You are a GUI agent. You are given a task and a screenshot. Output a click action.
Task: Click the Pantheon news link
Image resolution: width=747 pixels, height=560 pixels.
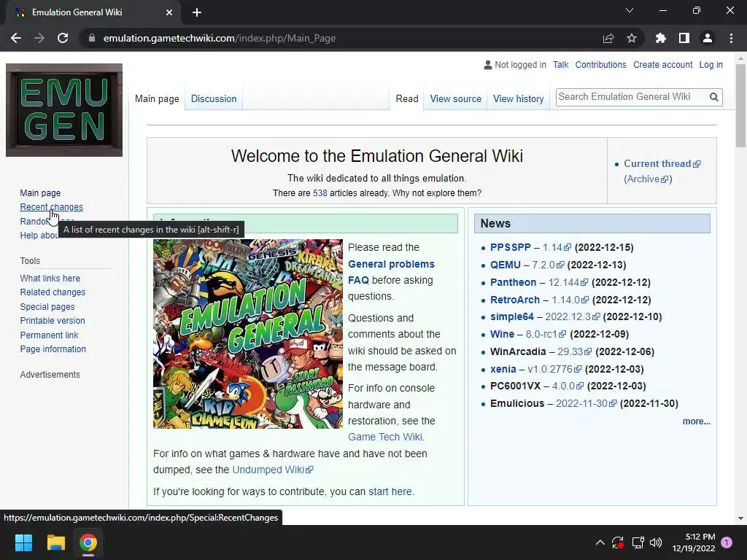513,282
